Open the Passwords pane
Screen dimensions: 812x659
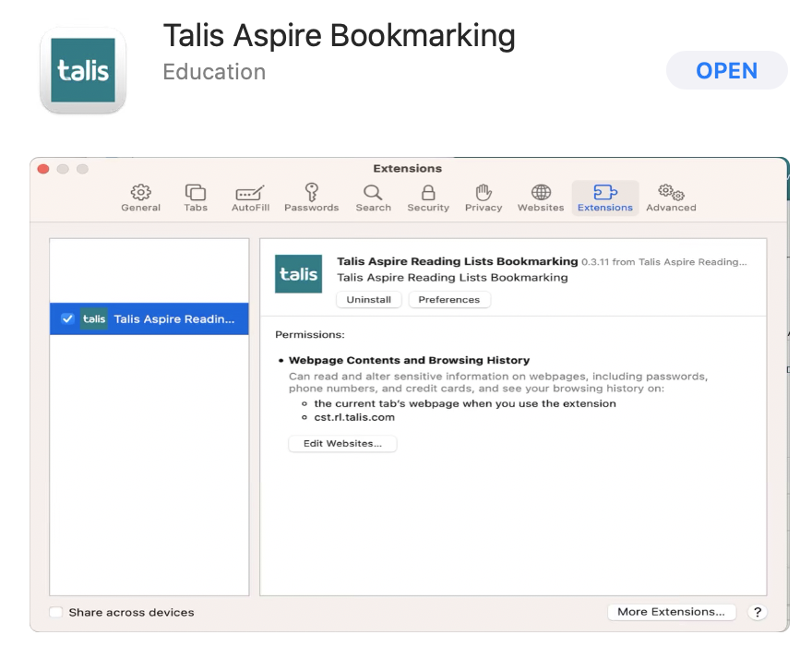(311, 194)
